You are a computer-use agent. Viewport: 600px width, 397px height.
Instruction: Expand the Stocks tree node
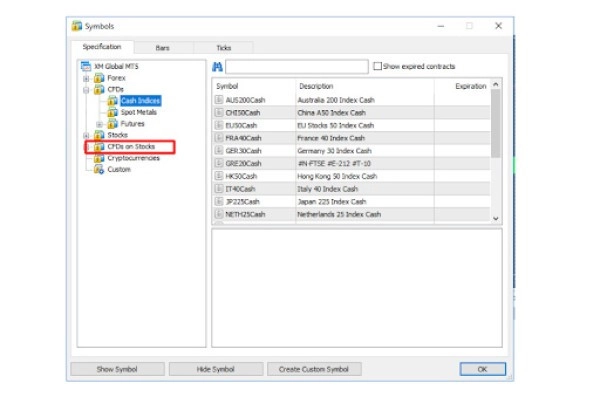[x=86, y=135]
